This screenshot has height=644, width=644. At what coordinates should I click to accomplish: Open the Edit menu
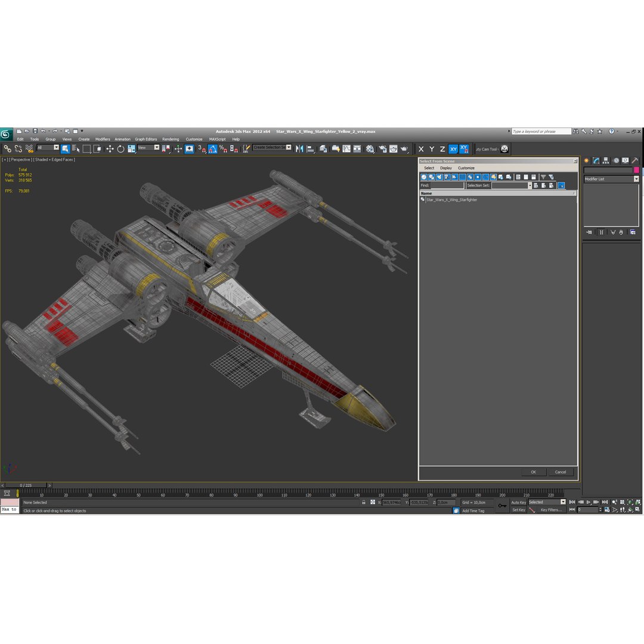(x=20, y=139)
